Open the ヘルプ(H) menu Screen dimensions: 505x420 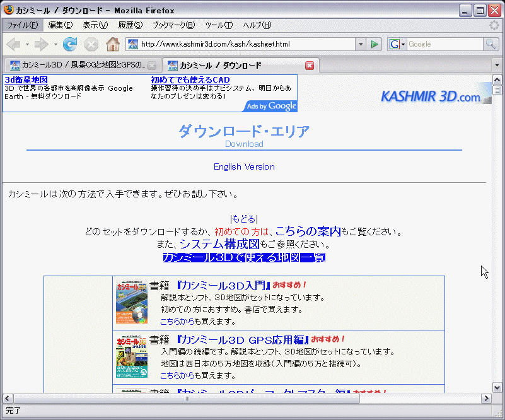click(257, 25)
